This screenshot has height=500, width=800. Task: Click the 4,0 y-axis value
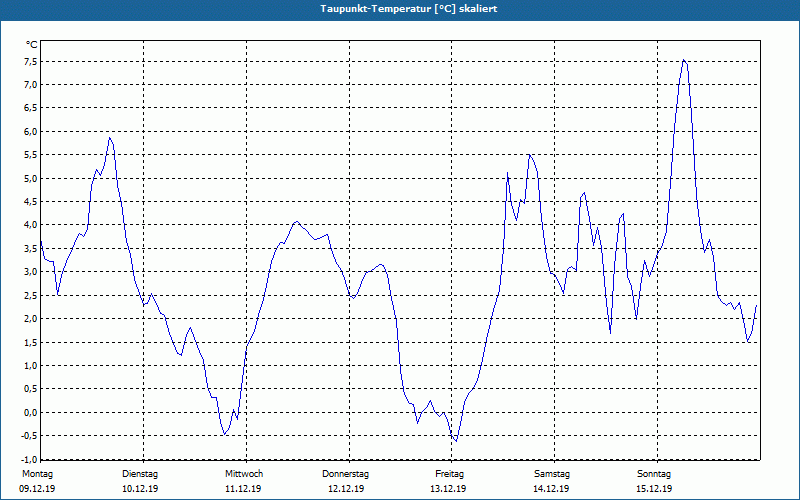(31, 225)
